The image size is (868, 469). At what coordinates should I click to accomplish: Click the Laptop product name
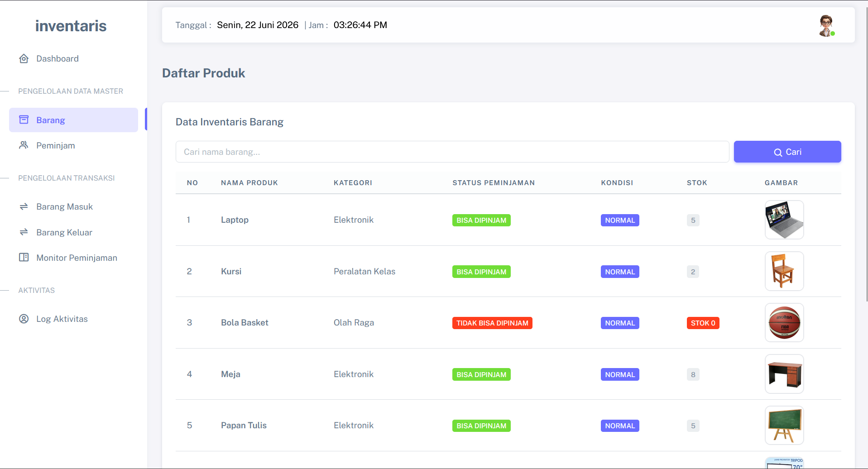tap(235, 220)
